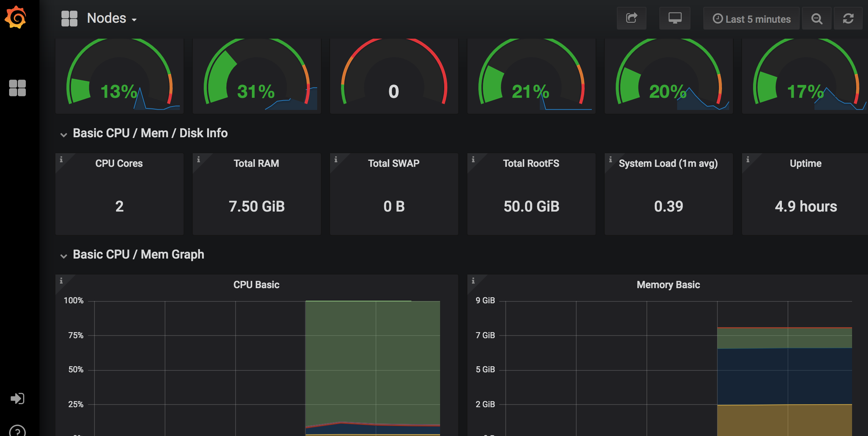
Task: Open the Memory Basic panel title menu
Action: click(668, 285)
